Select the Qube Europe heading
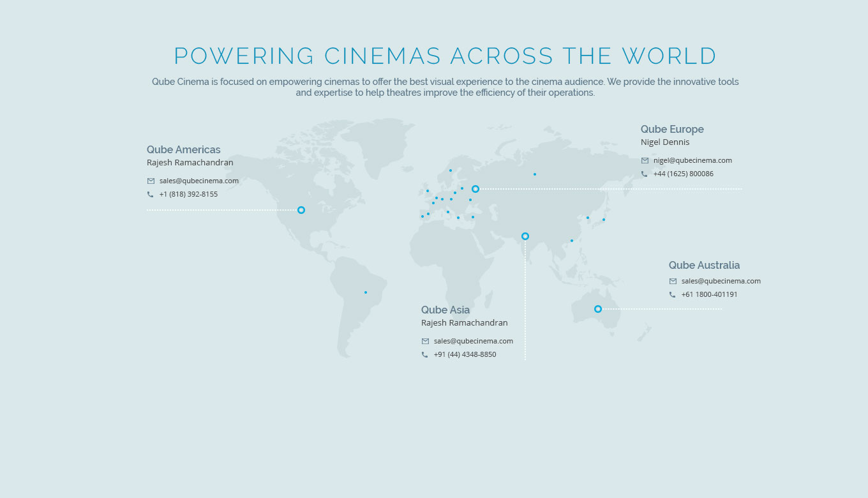Image resolution: width=868 pixels, height=498 pixels. (x=672, y=129)
